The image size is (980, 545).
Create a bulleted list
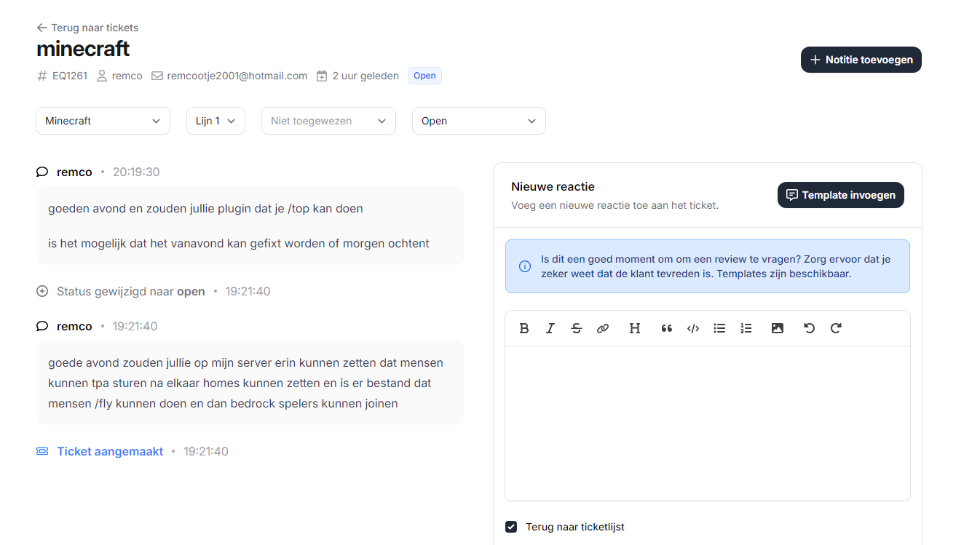click(719, 328)
